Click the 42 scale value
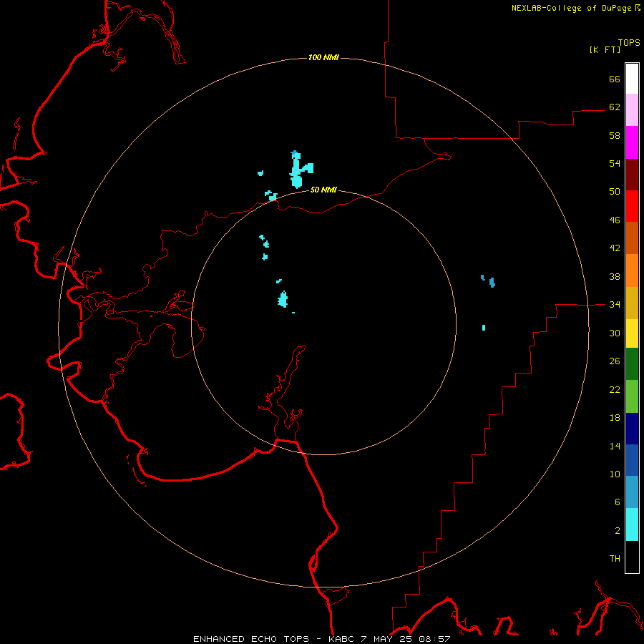The image size is (644, 644). (615, 248)
